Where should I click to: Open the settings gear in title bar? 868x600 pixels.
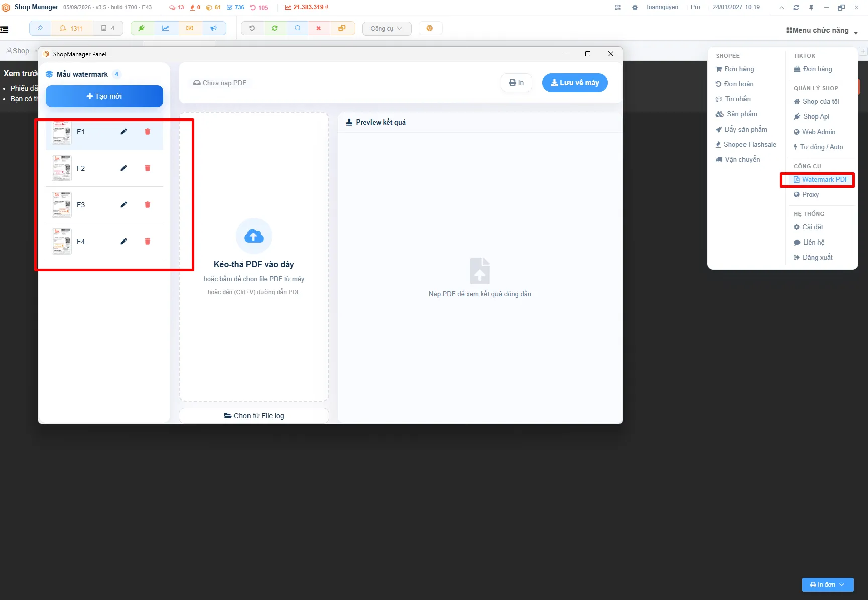click(x=635, y=7)
